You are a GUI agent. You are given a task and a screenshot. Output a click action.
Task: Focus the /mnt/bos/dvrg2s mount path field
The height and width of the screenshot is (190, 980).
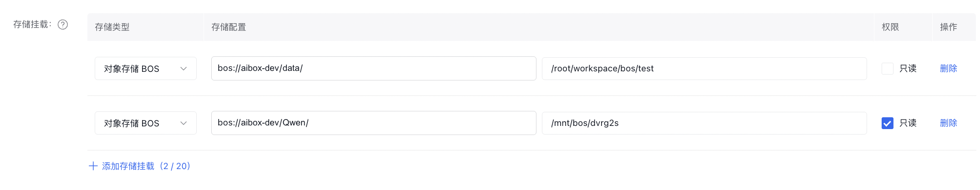pyautogui.click(x=704, y=123)
